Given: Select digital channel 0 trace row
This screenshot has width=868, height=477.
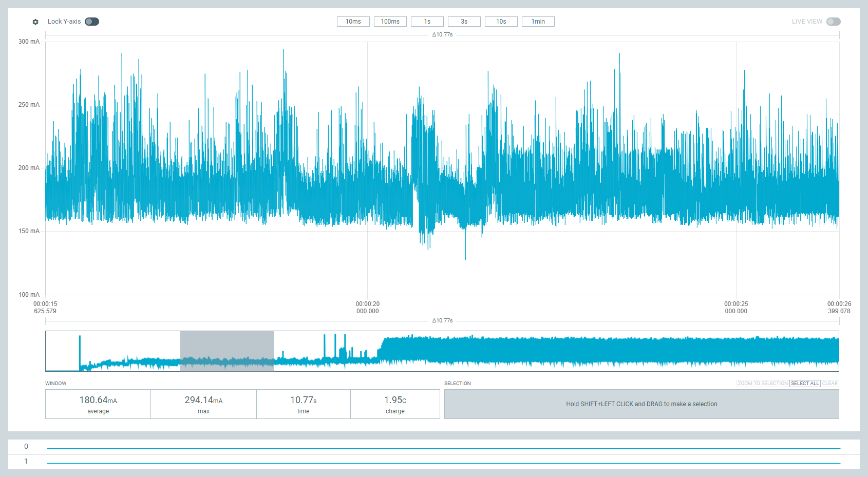Looking at the screenshot, I should [x=443, y=447].
